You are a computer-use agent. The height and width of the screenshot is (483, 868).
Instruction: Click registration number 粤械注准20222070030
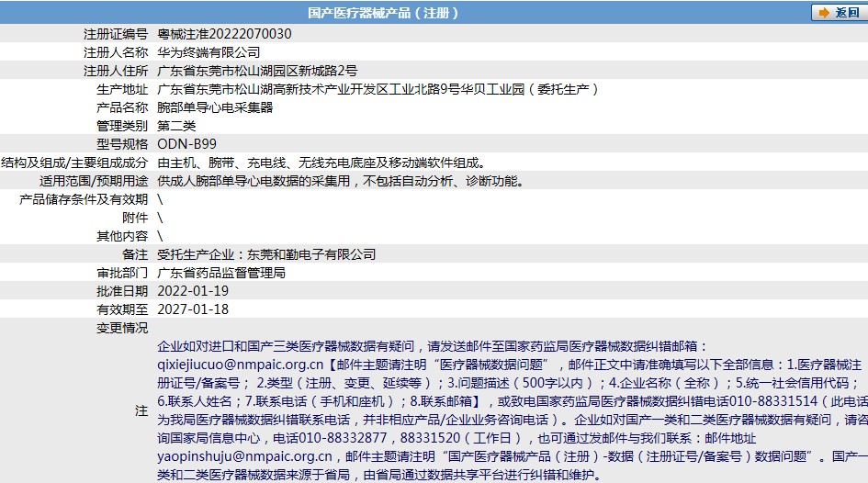click(x=224, y=34)
